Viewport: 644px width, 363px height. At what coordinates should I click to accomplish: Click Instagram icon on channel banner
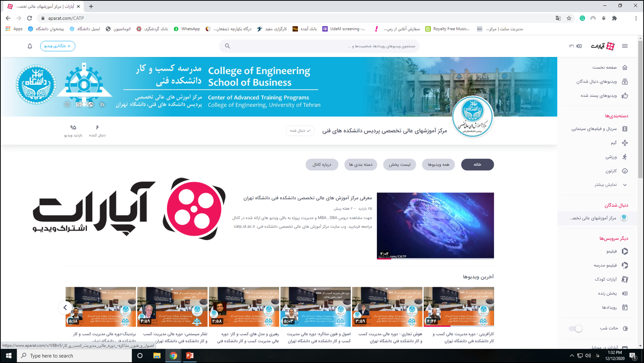tap(67, 104)
